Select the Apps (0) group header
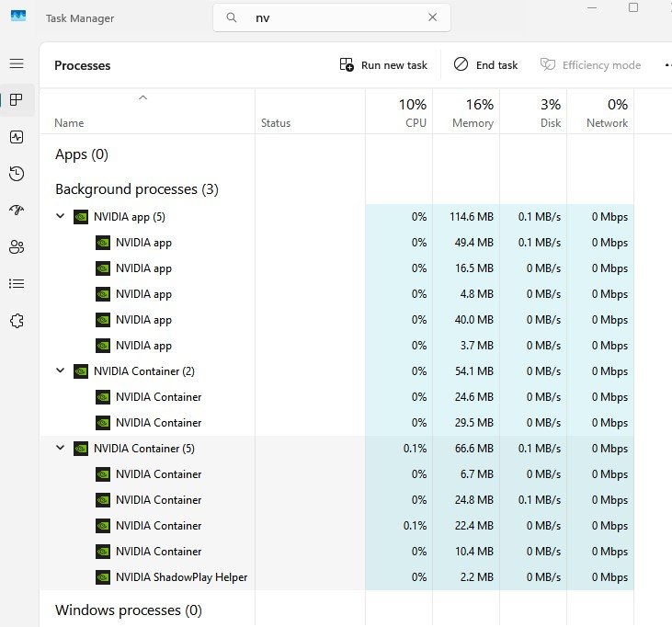This screenshot has width=672, height=627. pos(82,154)
